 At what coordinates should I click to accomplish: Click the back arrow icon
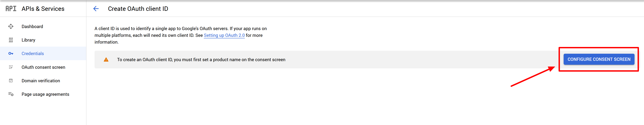click(x=96, y=9)
